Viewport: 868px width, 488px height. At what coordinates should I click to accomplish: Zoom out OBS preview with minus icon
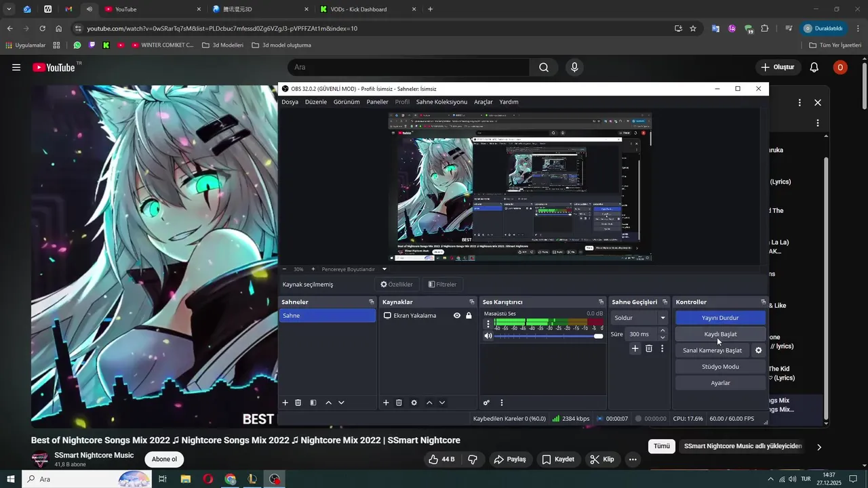285,269
